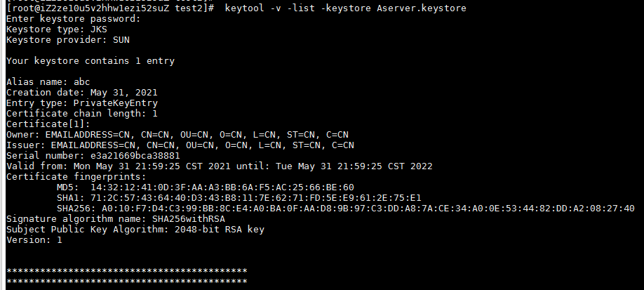Click the "Certificate chain length: 1" line
This screenshot has height=290, width=644.
[82, 113]
